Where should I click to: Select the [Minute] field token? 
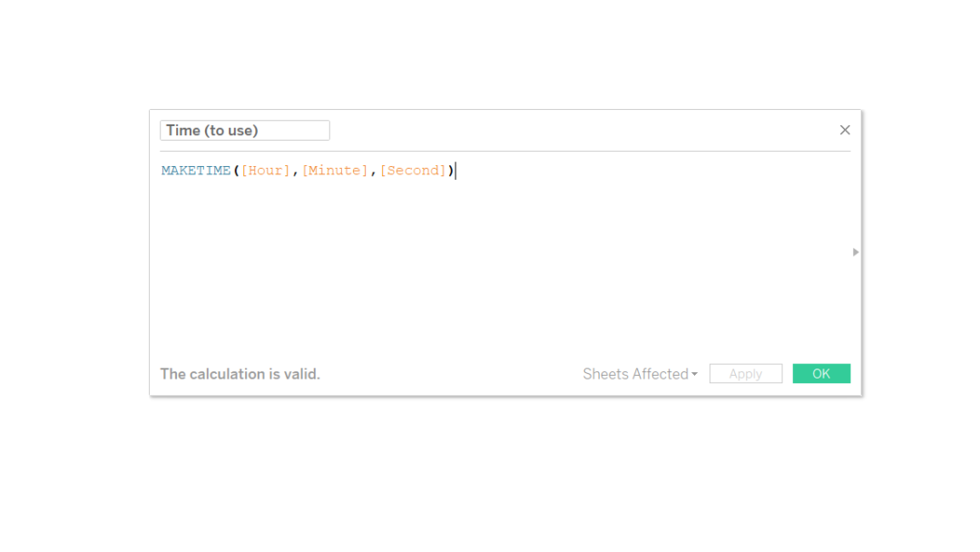pyautogui.click(x=335, y=170)
